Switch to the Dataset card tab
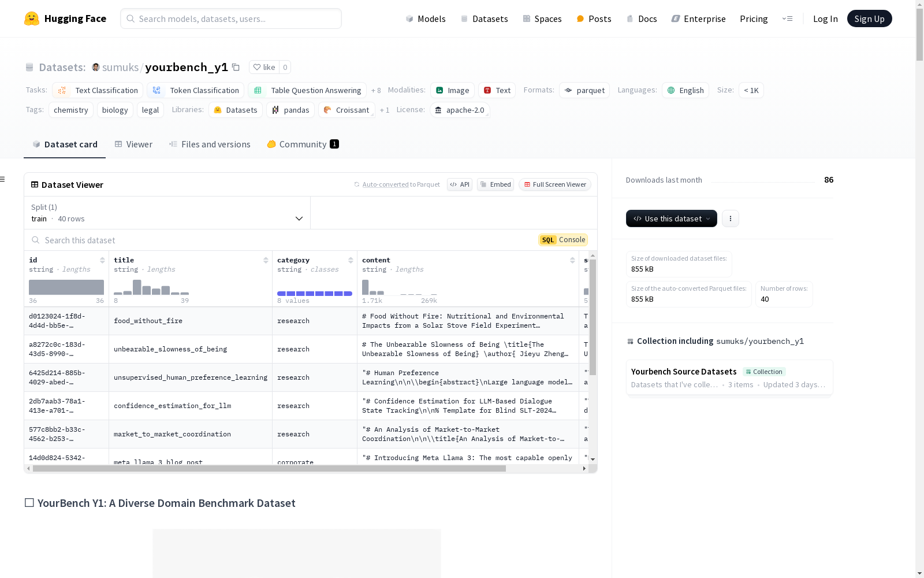This screenshot has height=578, width=924. (x=65, y=144)
